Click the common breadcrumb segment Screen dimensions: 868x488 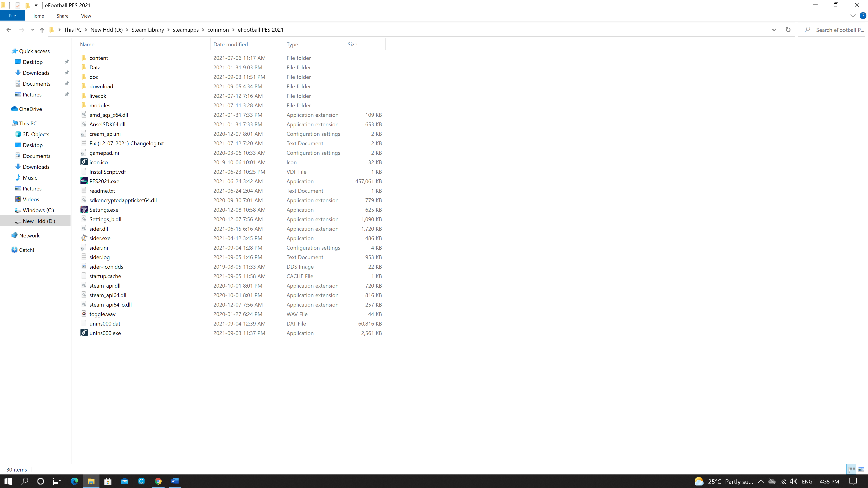[x=218, y=30]
